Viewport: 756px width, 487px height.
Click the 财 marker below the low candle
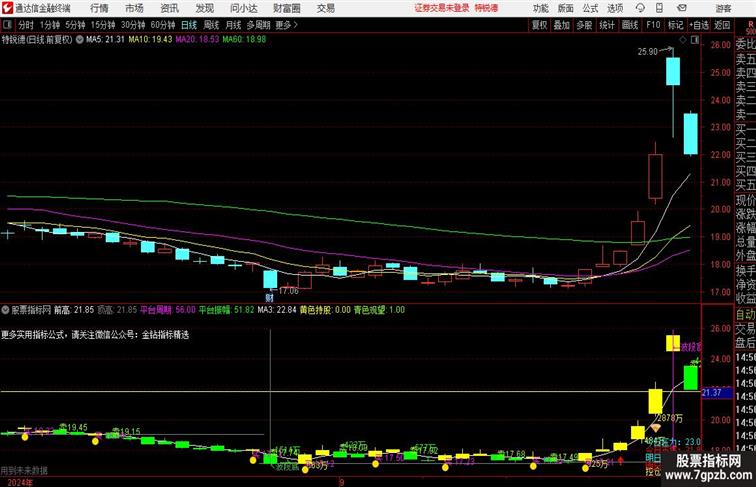[270, 298]
